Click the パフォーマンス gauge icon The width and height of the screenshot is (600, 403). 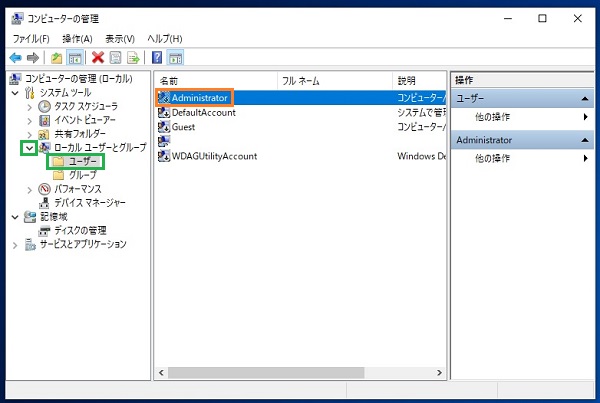tap(44, 189)
